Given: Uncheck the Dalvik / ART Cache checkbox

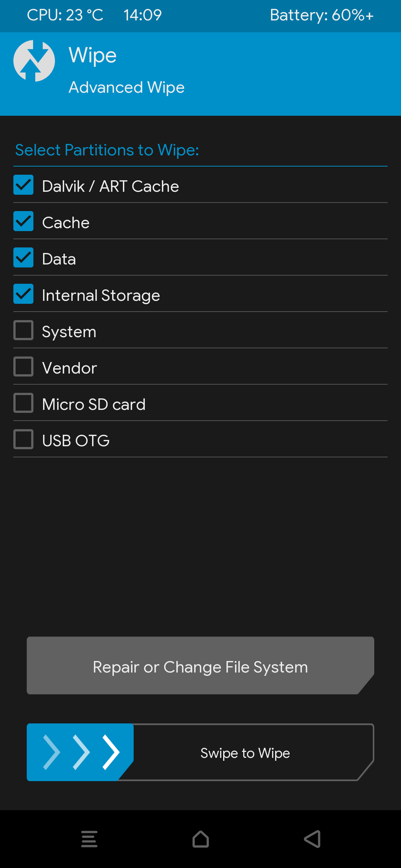Looking at the screenshot, I should coord(24,185).
